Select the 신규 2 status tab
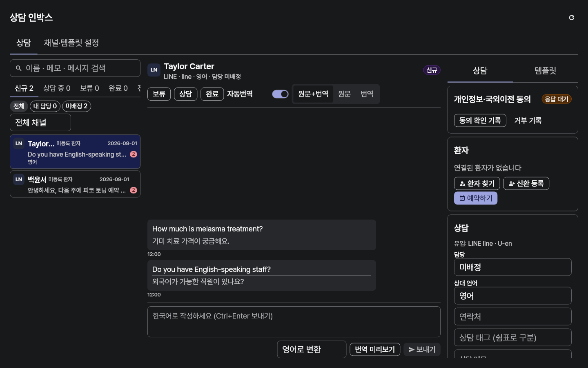Image resolution: width=588 pixels, height=368 pixels. [x=24, y=88]
